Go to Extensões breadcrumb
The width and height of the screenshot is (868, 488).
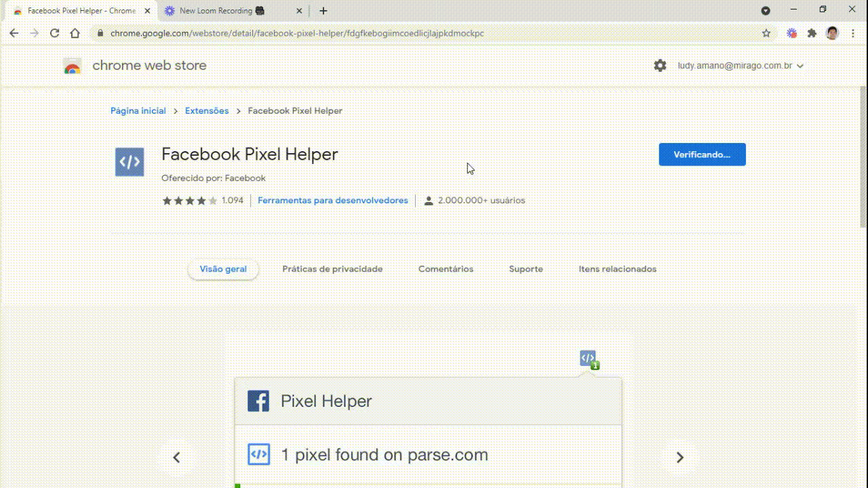207,110
